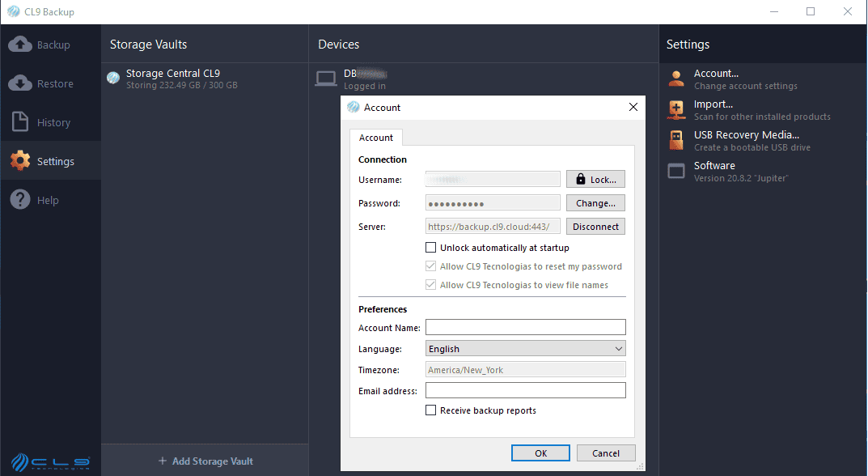Click the Change... button for Password
This screenshot has height=476, width=868.
coord(595,202)
